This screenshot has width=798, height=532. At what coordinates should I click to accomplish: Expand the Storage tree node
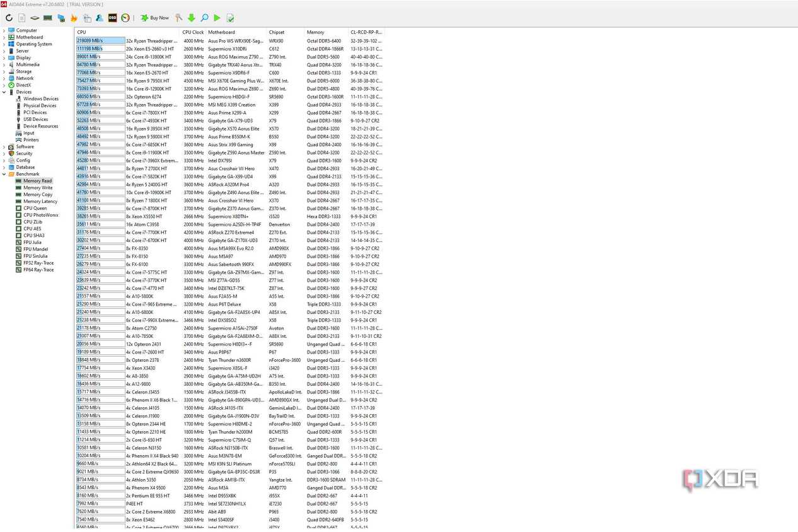[4, 71]
